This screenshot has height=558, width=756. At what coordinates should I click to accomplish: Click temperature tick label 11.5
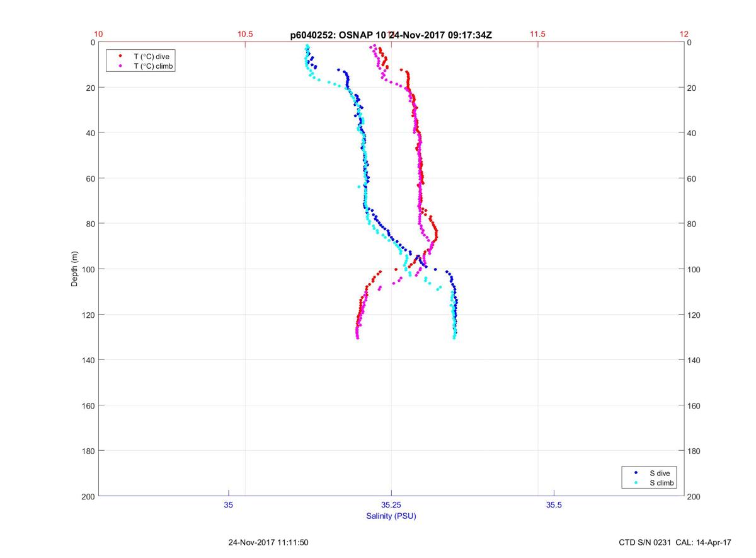click(537, 34)
